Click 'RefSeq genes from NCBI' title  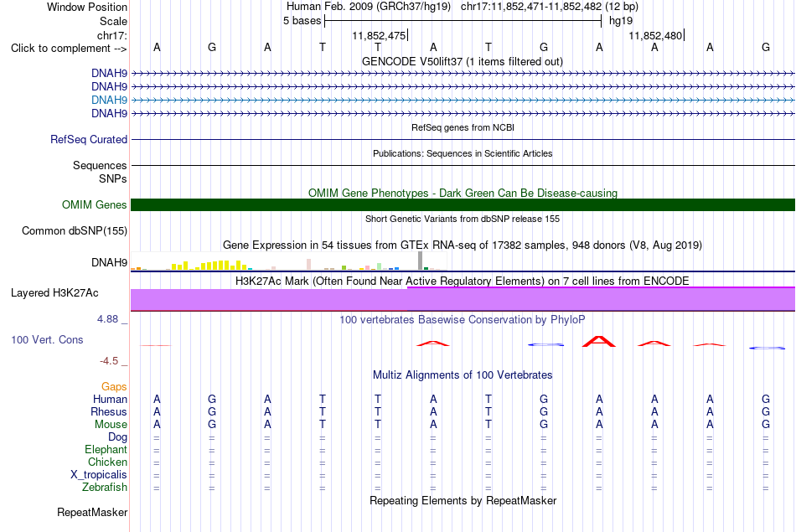click(463, 127)
